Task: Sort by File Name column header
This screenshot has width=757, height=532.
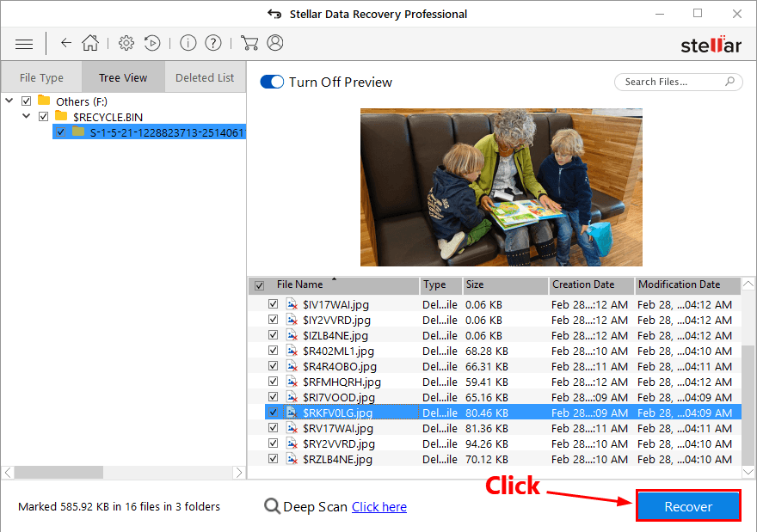Action: click(x=334, y=285)
